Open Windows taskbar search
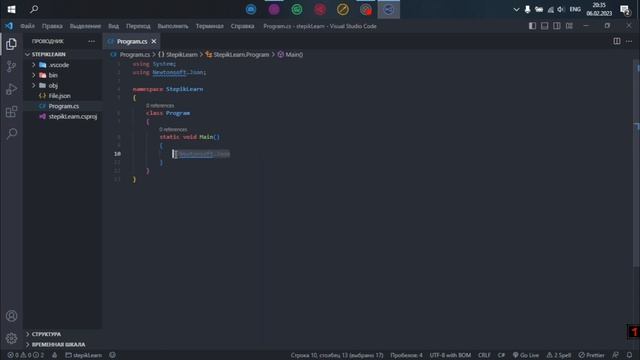 pos(34,9)
